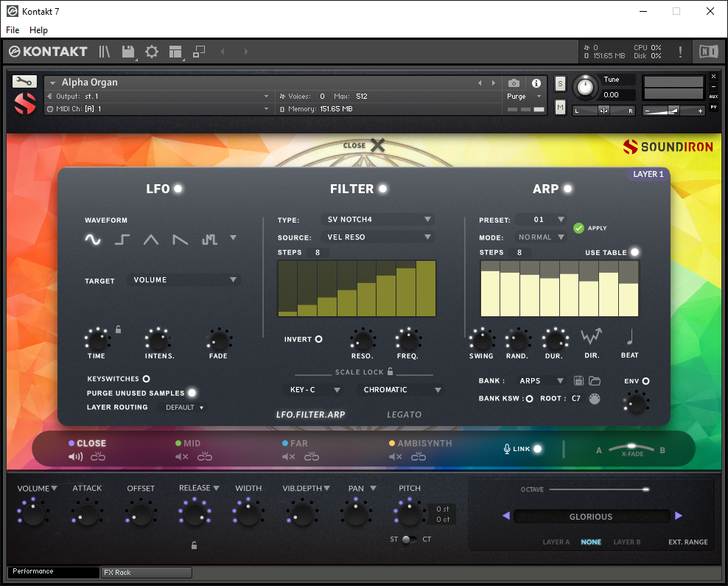Open Kontakt settings gear icon

click(x=152, y=52)
